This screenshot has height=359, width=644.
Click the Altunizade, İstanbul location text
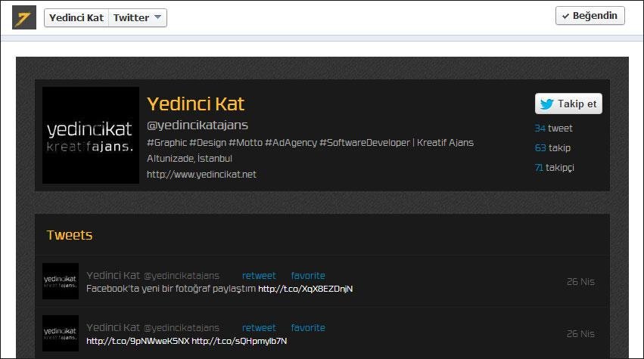189,159
